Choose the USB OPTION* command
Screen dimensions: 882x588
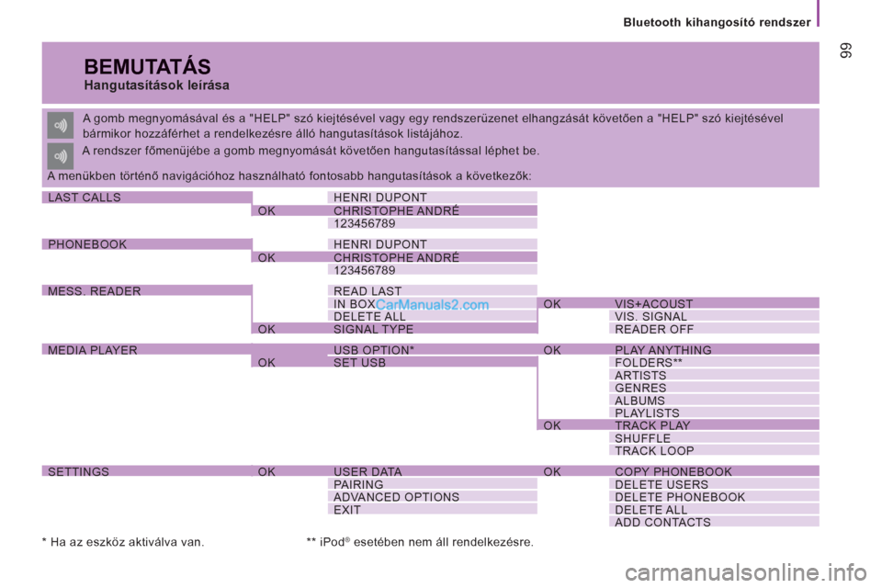(x=432, y=350)
